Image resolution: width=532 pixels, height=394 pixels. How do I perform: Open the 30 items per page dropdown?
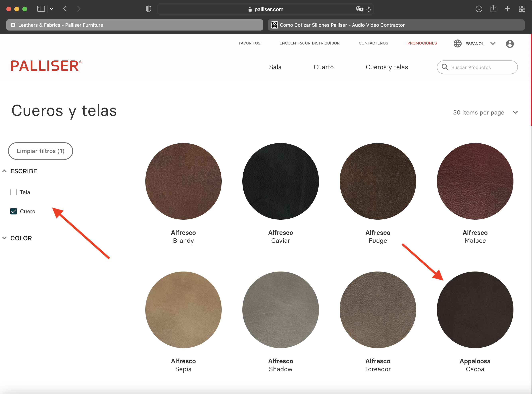[x=485, y=113]
